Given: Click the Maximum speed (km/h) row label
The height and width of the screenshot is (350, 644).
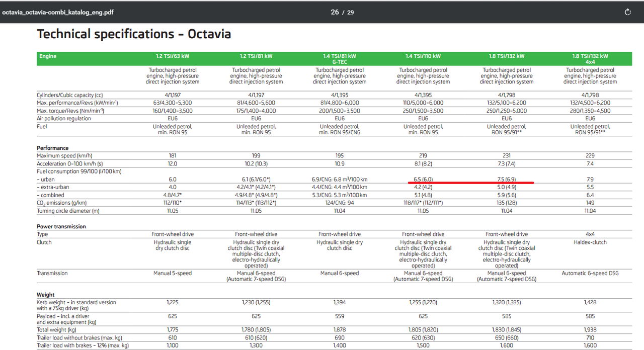Looking at the screenshot, I should click(63, 156).
